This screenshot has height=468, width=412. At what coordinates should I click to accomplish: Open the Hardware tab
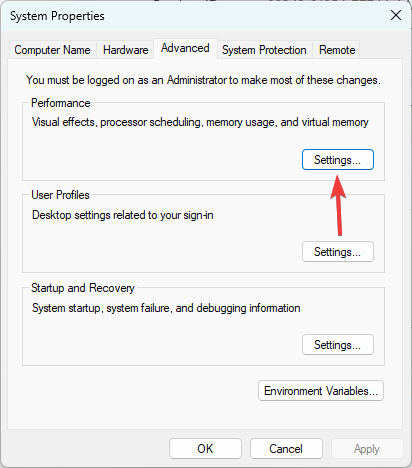[x=125, y=50]
